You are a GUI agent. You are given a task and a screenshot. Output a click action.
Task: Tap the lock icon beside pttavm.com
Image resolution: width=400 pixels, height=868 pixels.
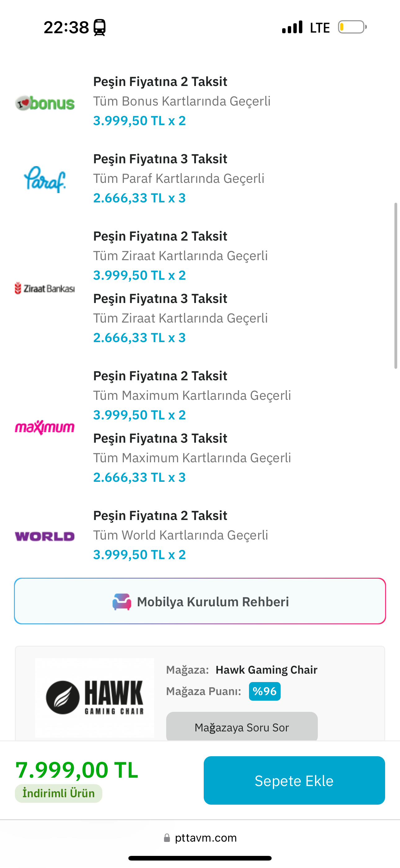coord(167,838)
